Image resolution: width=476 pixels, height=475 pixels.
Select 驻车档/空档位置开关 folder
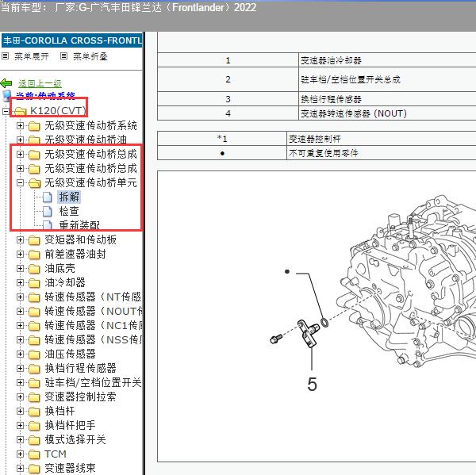tap(93, 382)
